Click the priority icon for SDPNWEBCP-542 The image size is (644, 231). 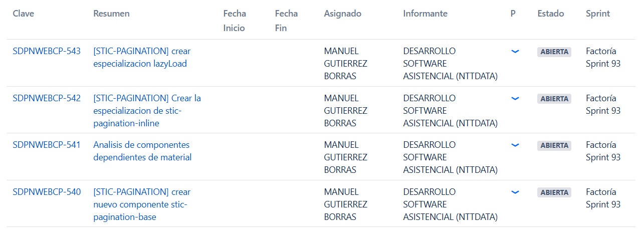pyautogui.click(x=515, y=99)
